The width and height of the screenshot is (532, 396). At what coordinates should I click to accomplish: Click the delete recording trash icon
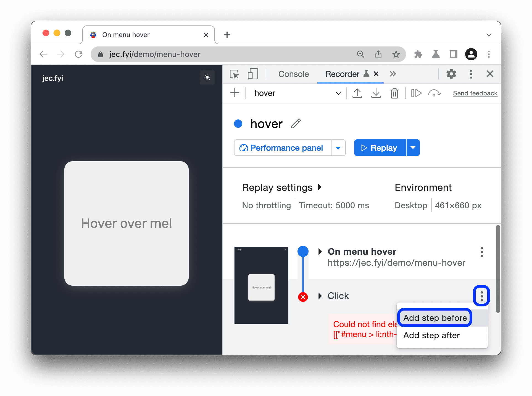[x=394, y=93]
